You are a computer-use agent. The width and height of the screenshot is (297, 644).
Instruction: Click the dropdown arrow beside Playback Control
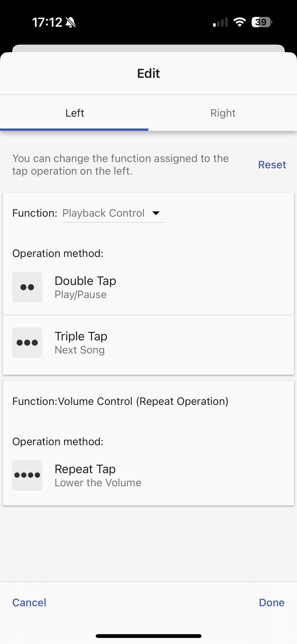pos(156,213)
